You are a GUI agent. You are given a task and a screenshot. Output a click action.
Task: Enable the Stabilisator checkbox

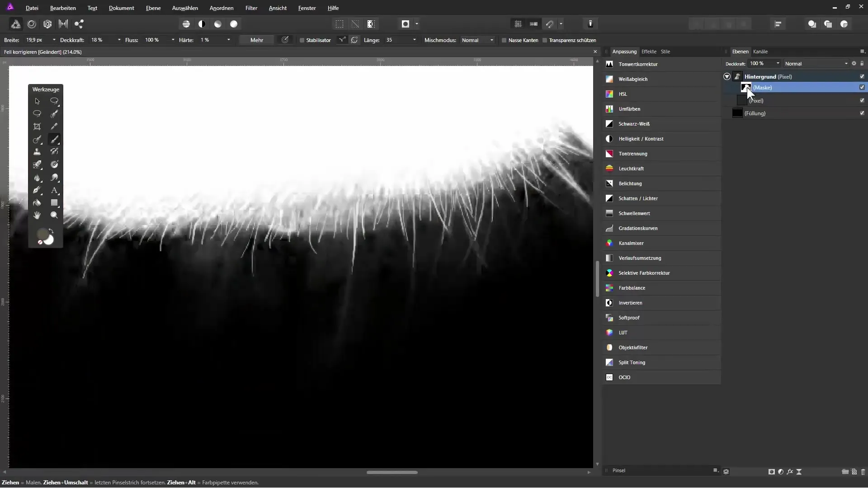click(302, 40)
